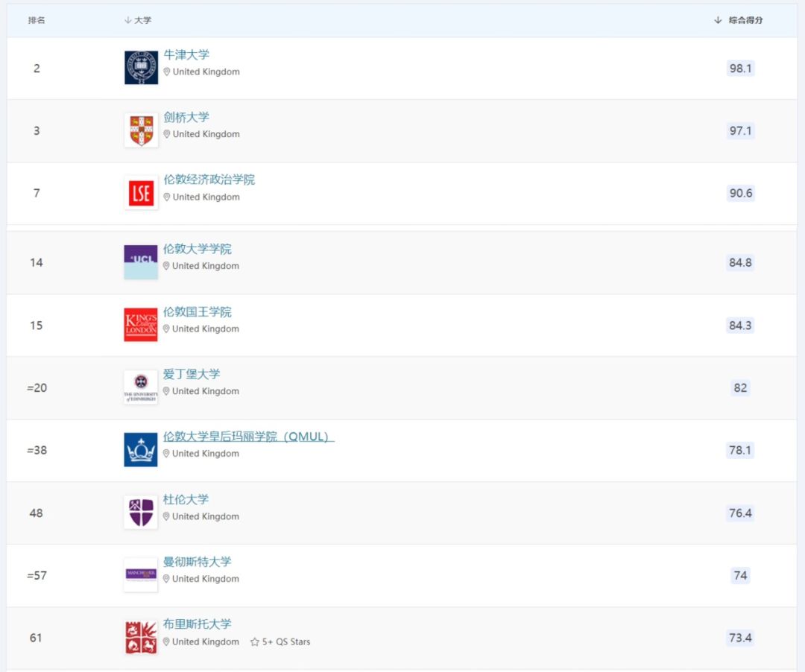This screenshot has width=805, height=672.
Task: Open the 爱丁堡大学 link
Action: tap(192, 374)
